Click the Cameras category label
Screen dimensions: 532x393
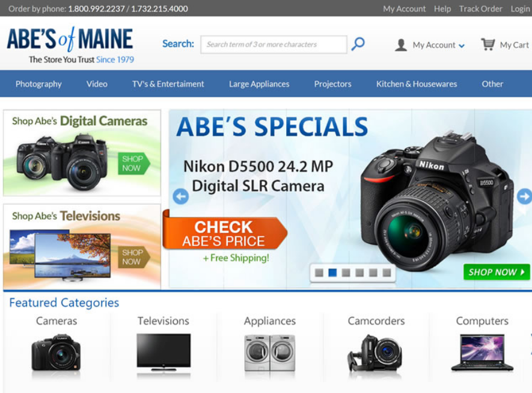pos(57,321)
